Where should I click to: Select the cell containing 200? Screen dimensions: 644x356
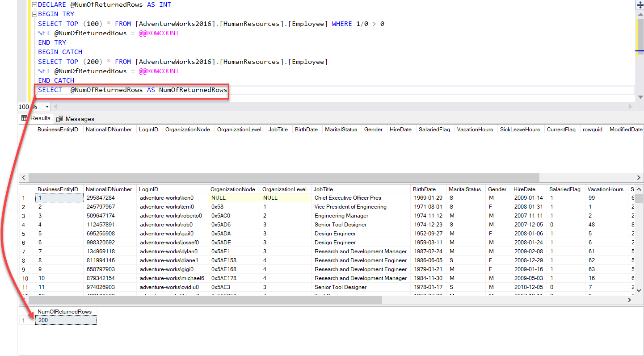pyautogui.click(x=66, y=320)
